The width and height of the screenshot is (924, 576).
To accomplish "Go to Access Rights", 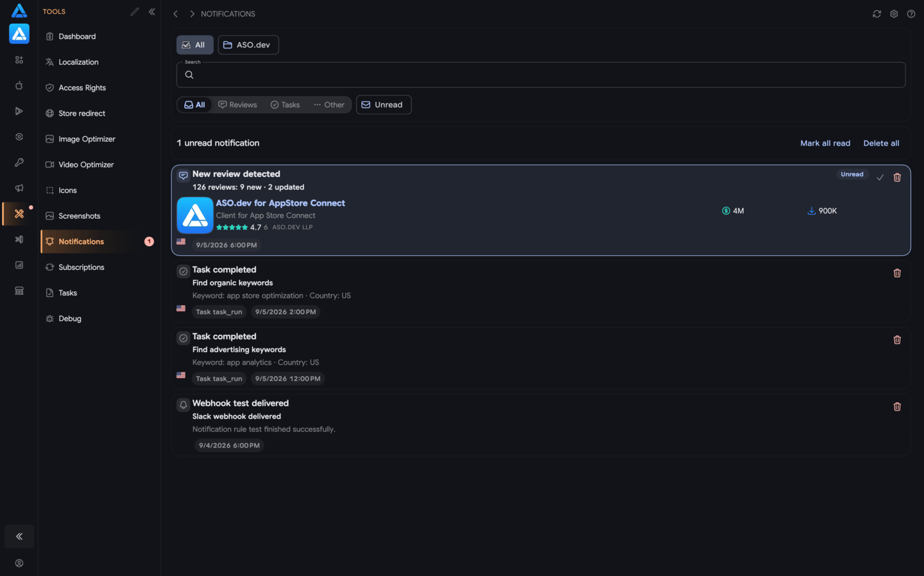I will [x=99, y=88].
